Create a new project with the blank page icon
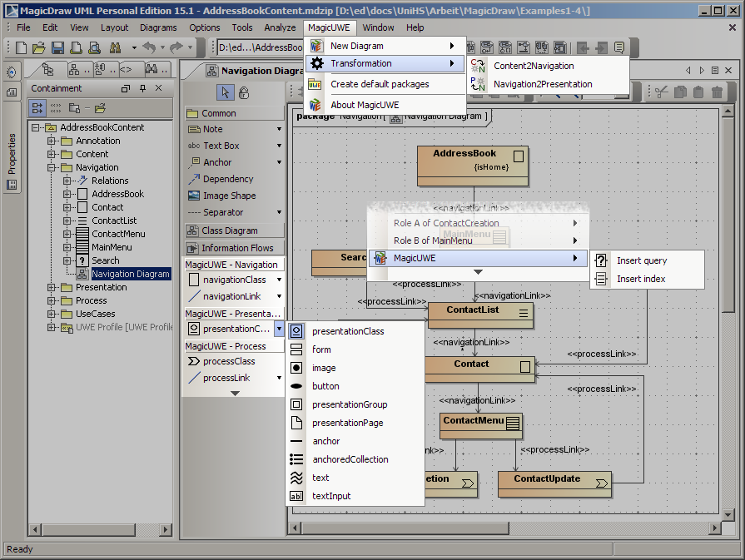 point(22,47)
